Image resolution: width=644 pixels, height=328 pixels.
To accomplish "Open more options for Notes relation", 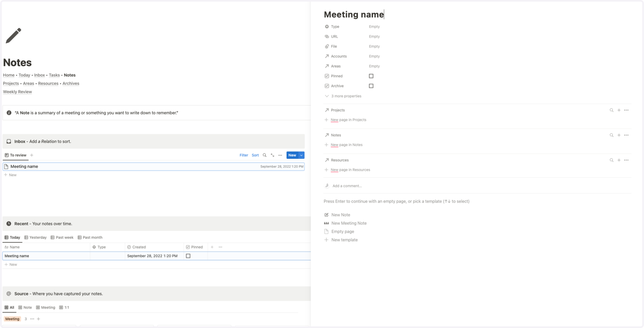I will click(x=626, y=135).
